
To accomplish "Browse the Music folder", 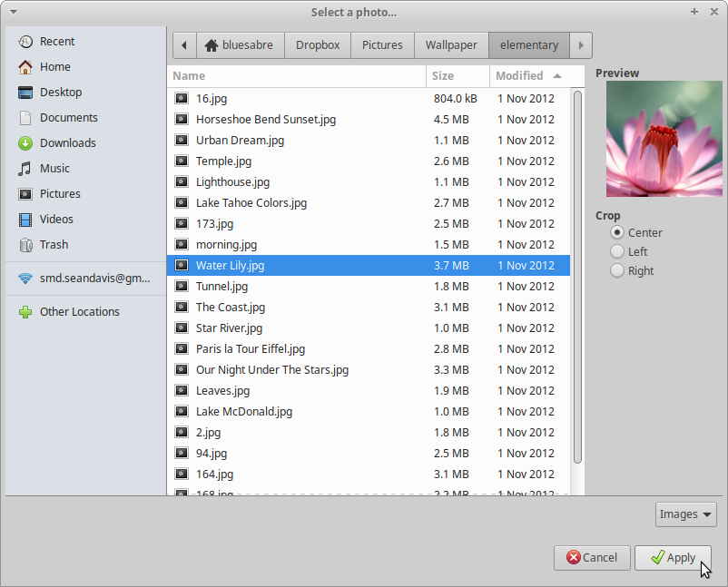I will [53, 168].
